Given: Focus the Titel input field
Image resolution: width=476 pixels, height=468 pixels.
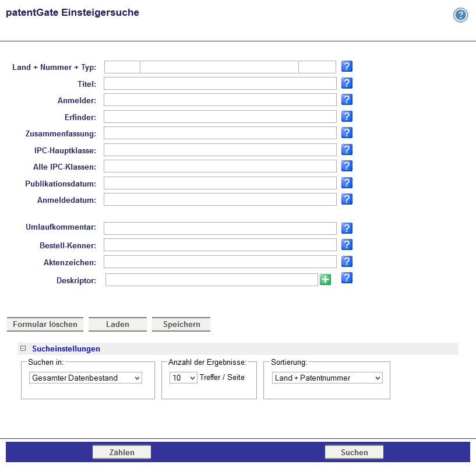Looking at the screenshot, I should click(220, 83).
